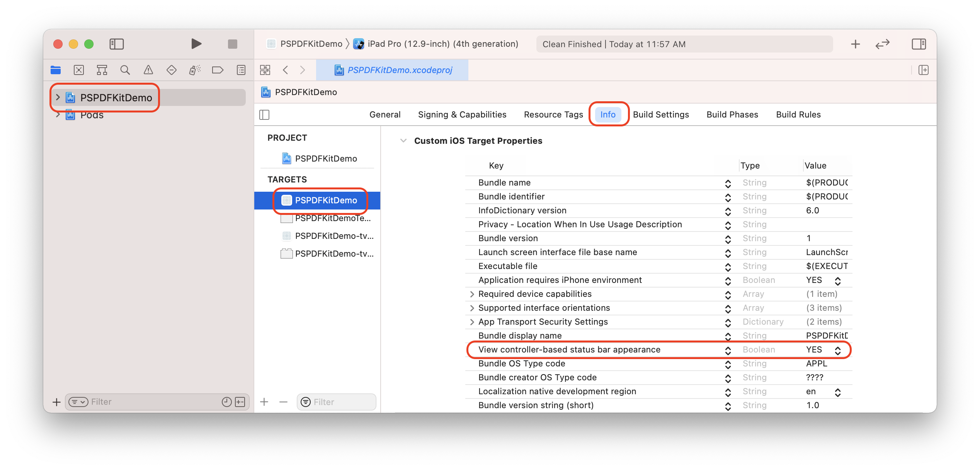Toggle the right inspector panel icon
This screenshot has height=470, width=980.
919,44
